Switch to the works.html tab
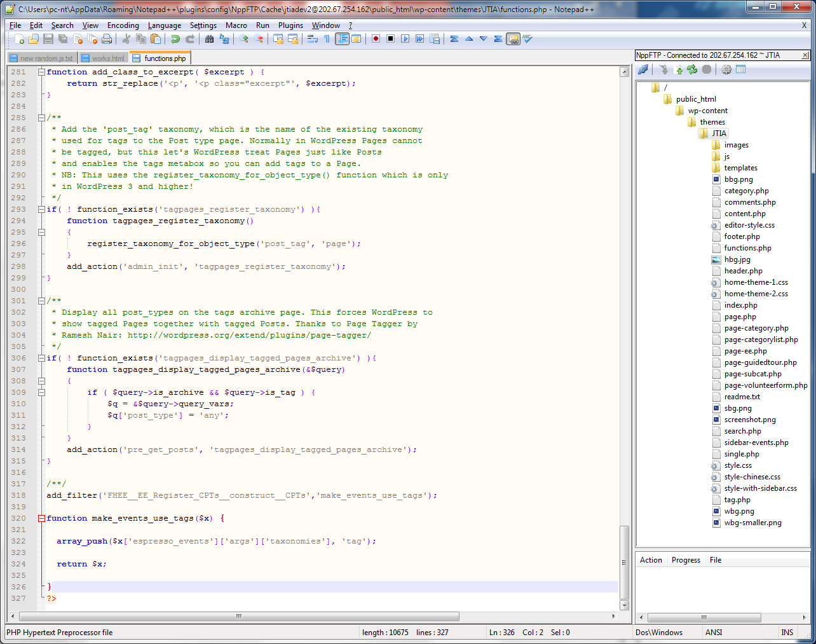Viewport: 816px width, 644px height. pyautogui.click(x=103, y=58)
